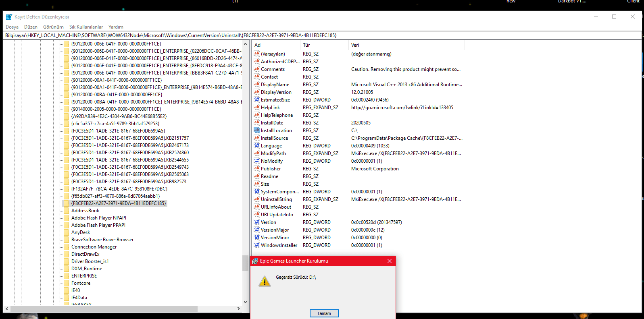644x319 pixels.
Task: Select the {90140000-2005-0000-0000-0000000FF1CE} key
Action: (116, 109)
